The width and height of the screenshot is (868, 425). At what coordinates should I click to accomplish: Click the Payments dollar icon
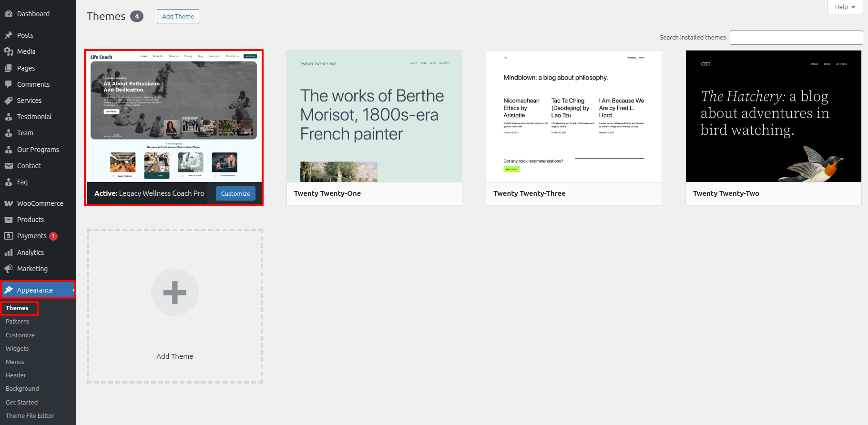coord(9,236)
